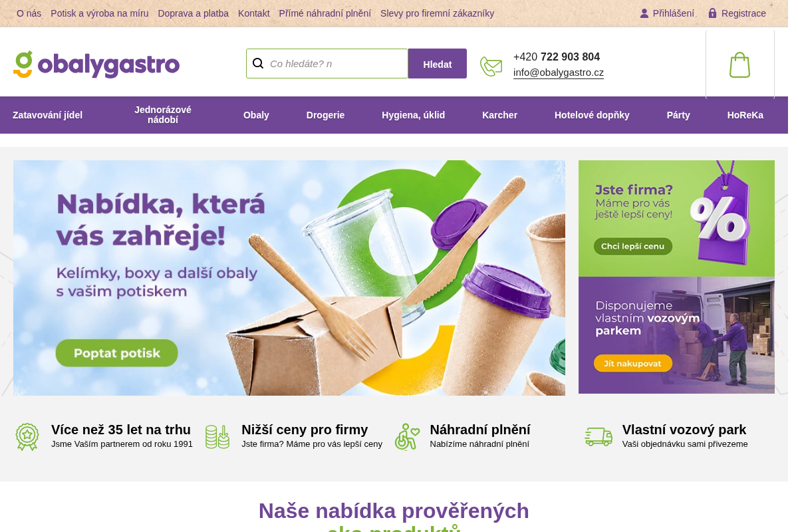Image resolution: width=798 pixels, height=532 pixels.
Task: Call phone number +420 722 903 804
Action: pos(557,57)
